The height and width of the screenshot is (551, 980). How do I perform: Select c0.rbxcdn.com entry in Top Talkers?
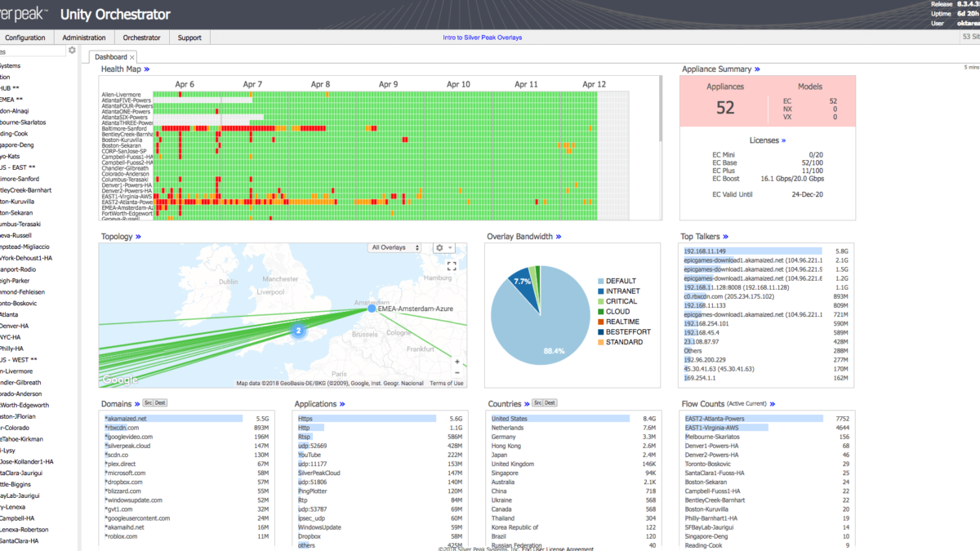[765, 296]
